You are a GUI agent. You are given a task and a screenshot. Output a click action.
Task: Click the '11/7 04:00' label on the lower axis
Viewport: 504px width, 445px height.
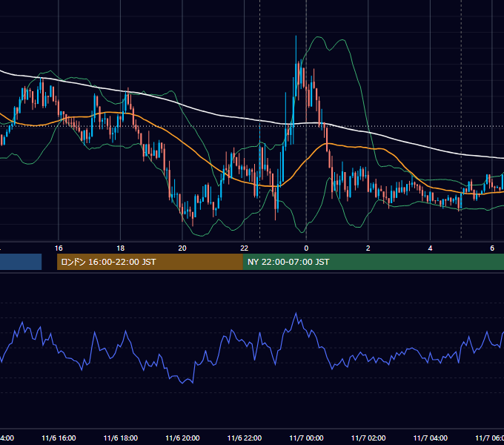pyautogui.click(x=431, y=438)
